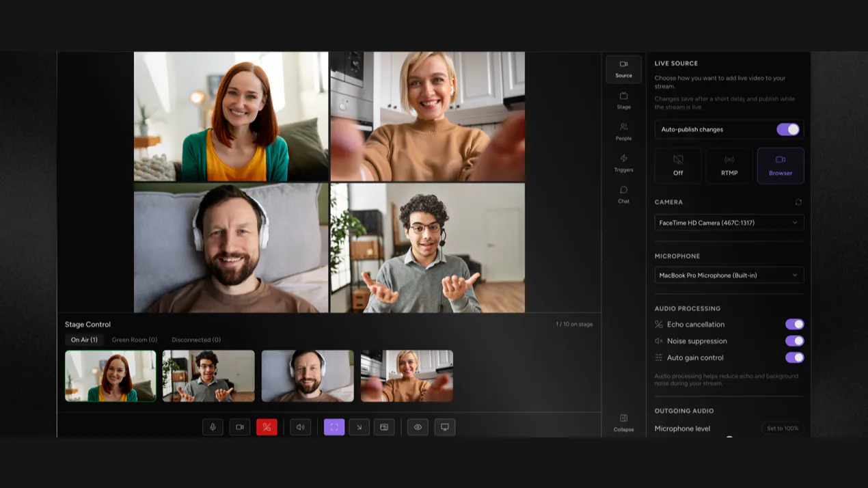The image size is (868, 488).
Task: Click the purple fullscreen frame button
Action: coord(334,427)
